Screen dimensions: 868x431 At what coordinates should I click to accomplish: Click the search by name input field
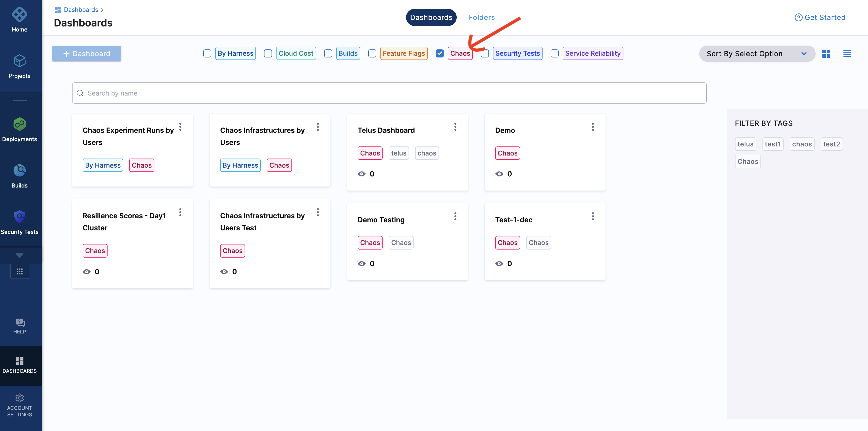tap(389, 93)
